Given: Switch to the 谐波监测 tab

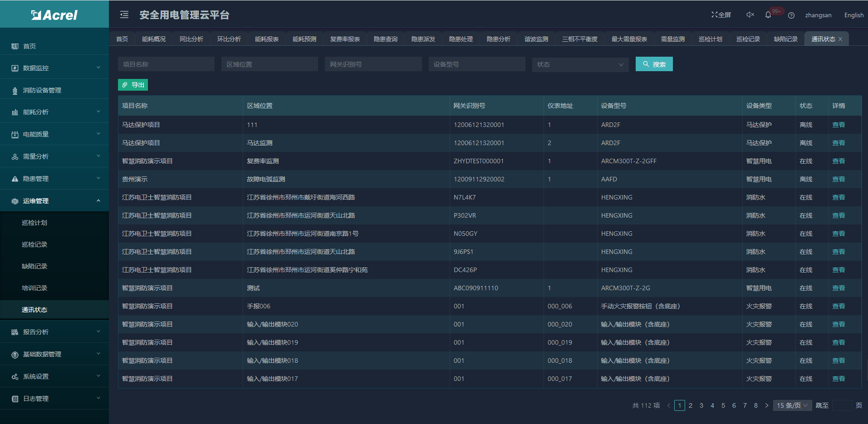Looking at the screenshot, I should [x=536, y=39].
